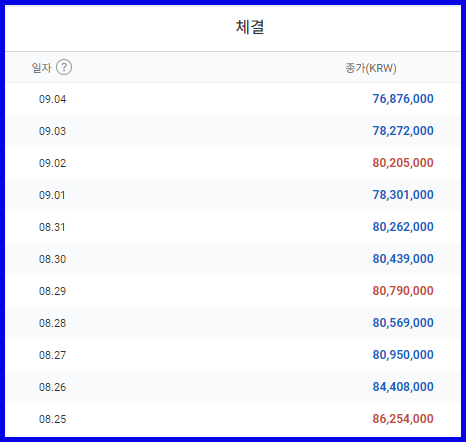This screenshot has height=442, width=466.
Task: Select the 09.03 date row
Action: (x=233, y=131)
